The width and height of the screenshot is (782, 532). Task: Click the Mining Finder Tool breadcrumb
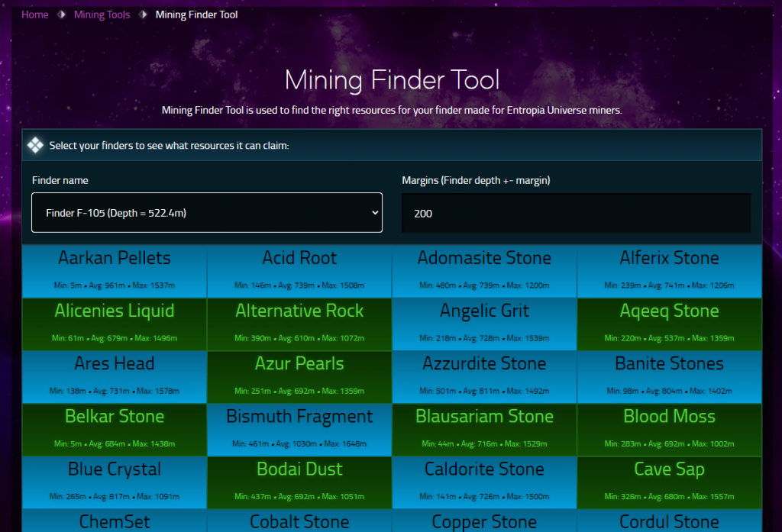click(x=196, y=15)
